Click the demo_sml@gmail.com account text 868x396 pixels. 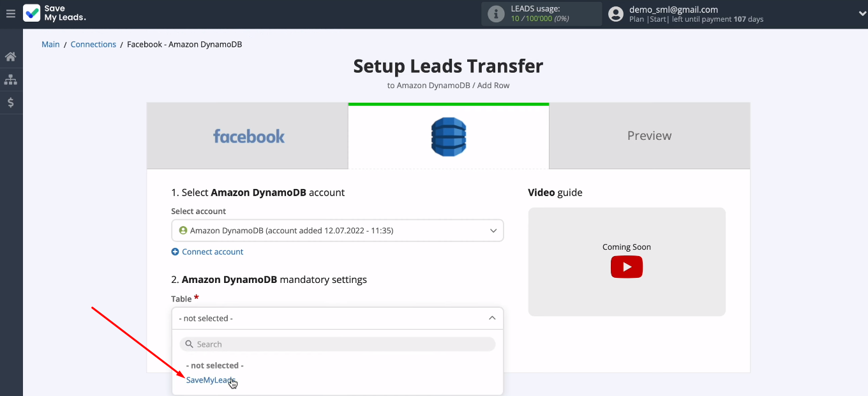(673, 10)
